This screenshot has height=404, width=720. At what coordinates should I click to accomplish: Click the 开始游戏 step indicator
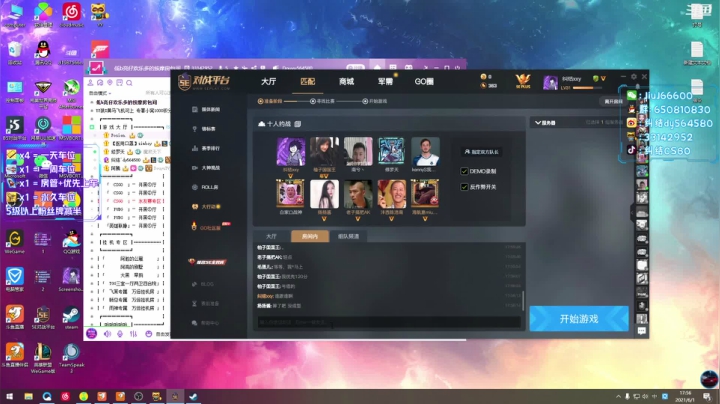375,101
